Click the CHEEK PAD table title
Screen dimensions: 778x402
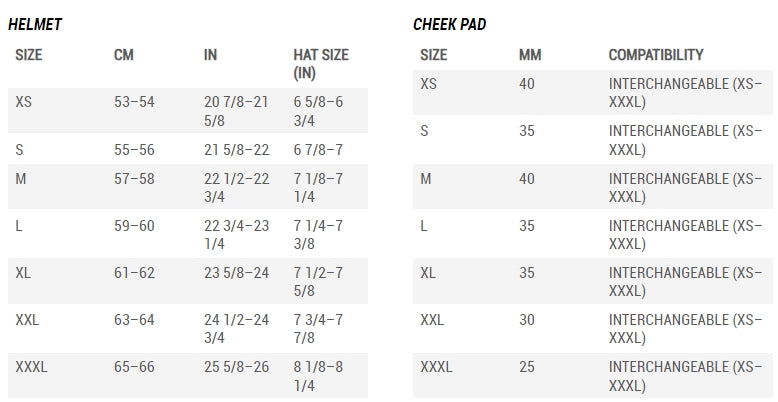(450, 24)
